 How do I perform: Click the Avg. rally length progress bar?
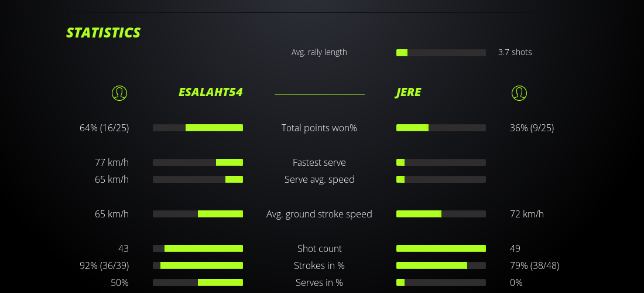[x=441, y=53]
